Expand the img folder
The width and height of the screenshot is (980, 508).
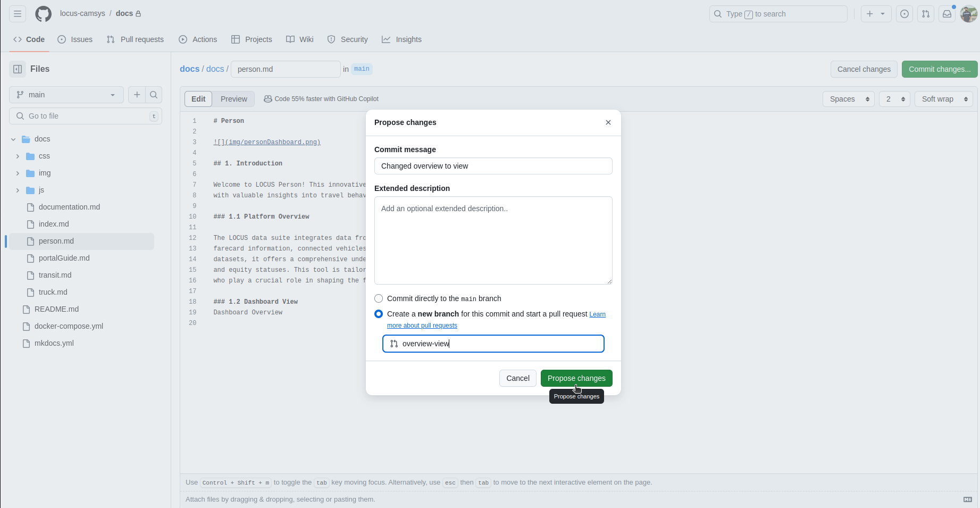(18, 173)
